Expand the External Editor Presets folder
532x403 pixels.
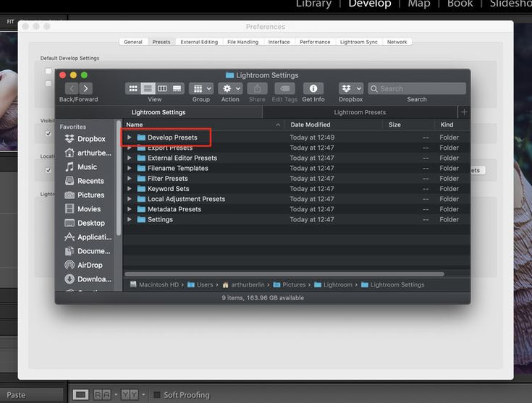(x=130, y=158)
